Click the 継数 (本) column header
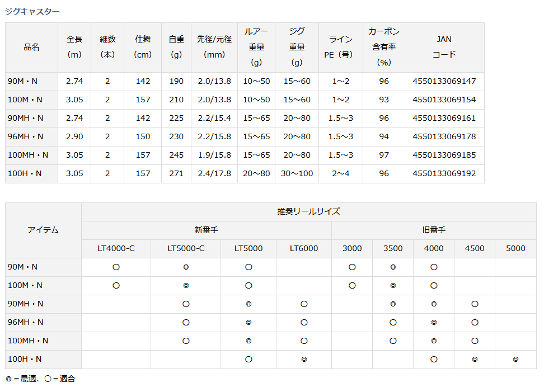Screen dimensions: 544x392 click(107, 47)
